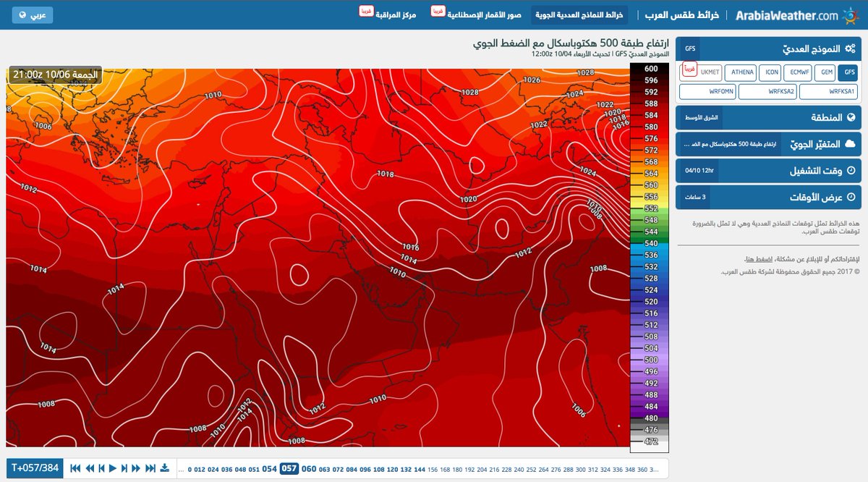The image size is (868, 482).
Task: Jump to the last forecast frame
Action: 150,468
